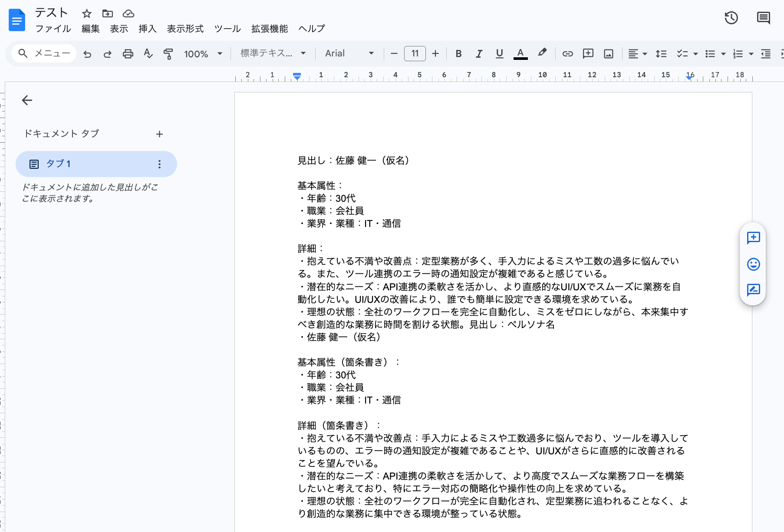Open the text alignment dropdown
Viewport: 784px width, 532px height.
click(638, 54)
